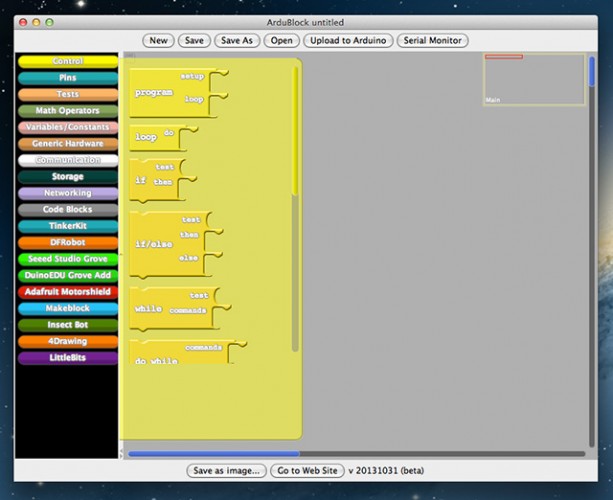
Task: Follow the Go to Web Site button
Action: coord(308,470)
